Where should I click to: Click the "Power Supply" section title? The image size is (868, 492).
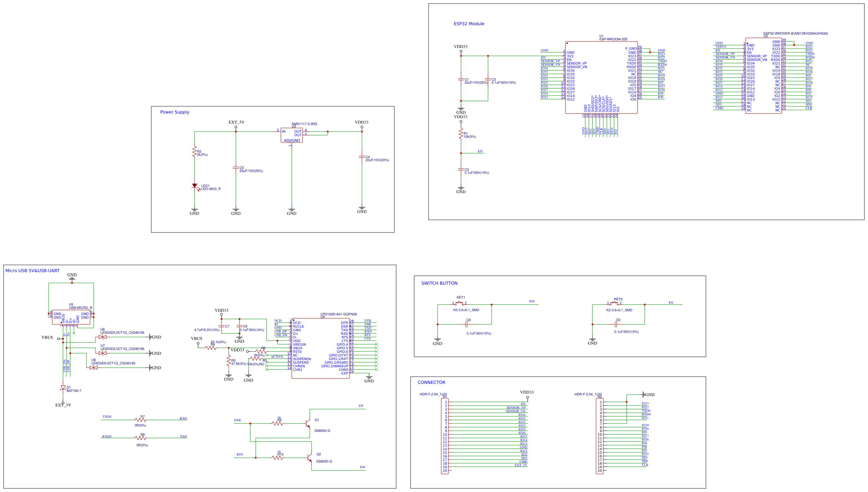[x=175, y=112]
